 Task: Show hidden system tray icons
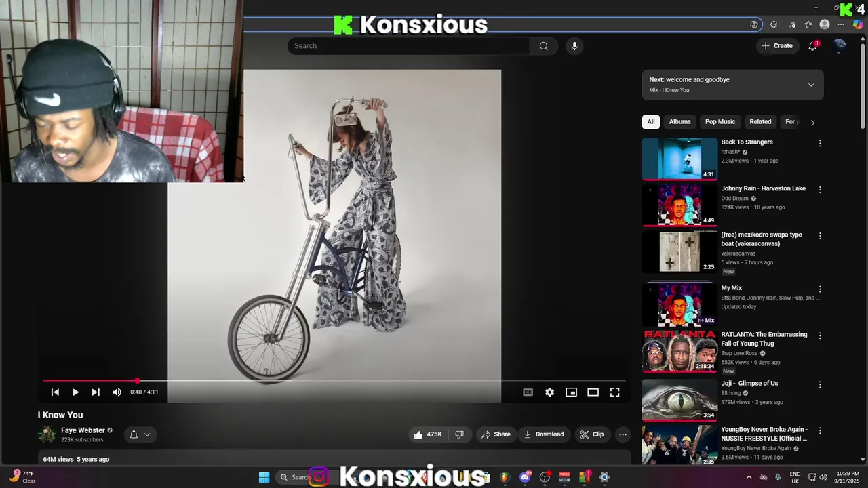click(749, 477)
